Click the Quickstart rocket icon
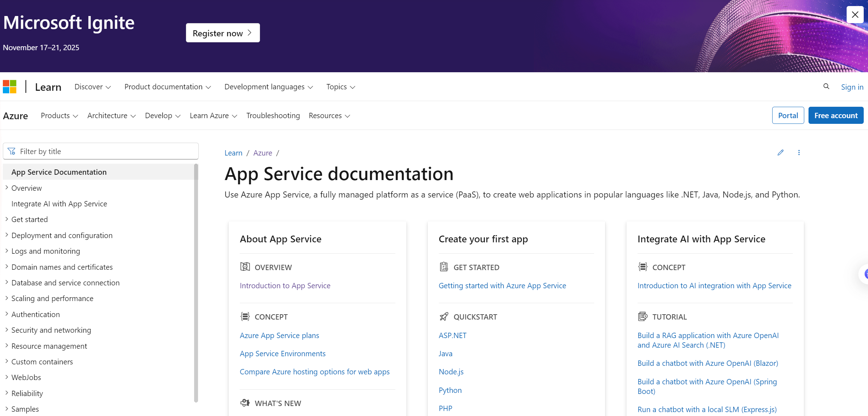 point(444,316)
